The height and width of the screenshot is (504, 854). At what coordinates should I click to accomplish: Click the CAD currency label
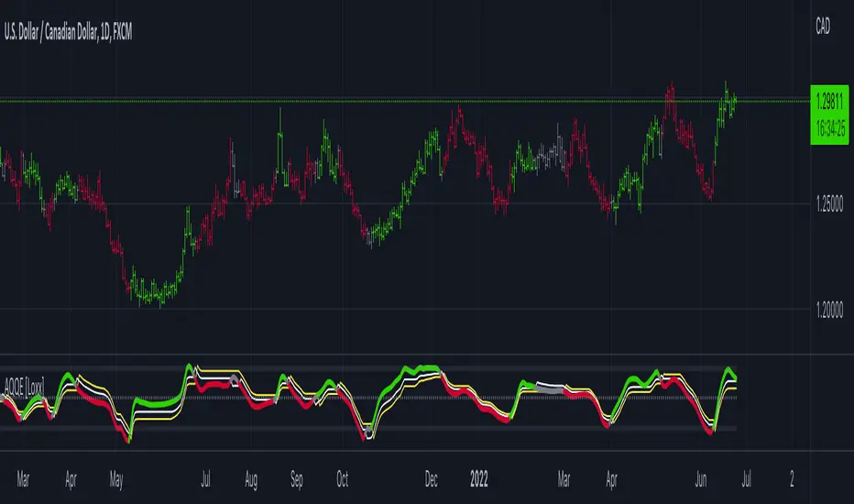tap(823, 27)
